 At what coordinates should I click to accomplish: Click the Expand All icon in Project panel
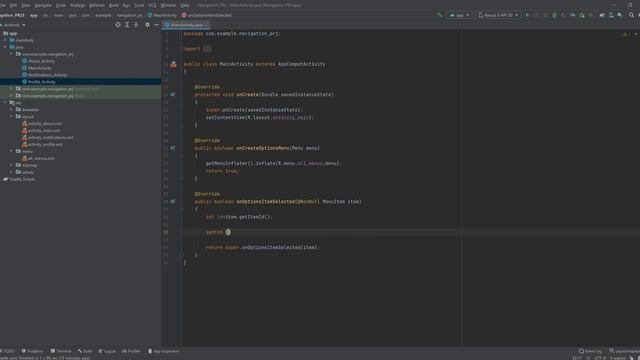coord(127,25)
